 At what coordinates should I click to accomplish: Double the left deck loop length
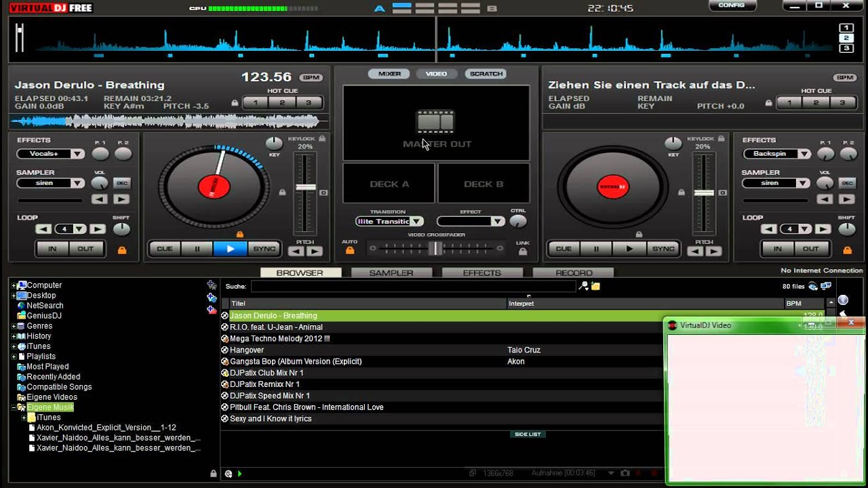click(98, 229)
